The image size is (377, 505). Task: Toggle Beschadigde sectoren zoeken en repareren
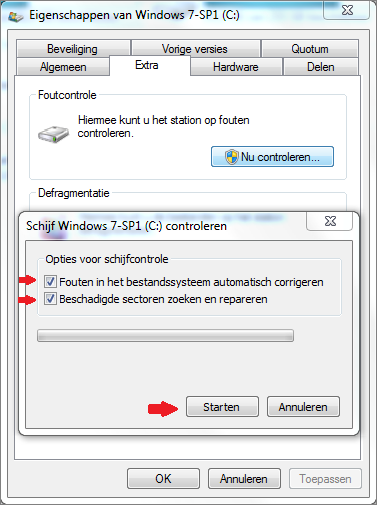tap(50, 299)
